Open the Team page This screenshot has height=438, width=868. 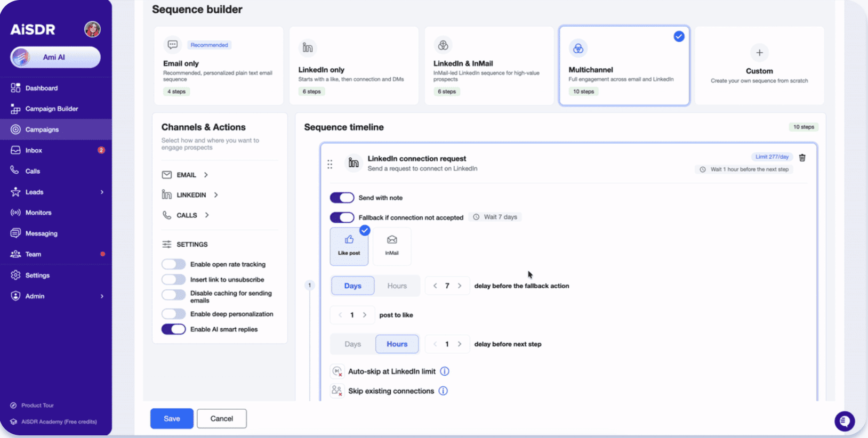(33, 254)
